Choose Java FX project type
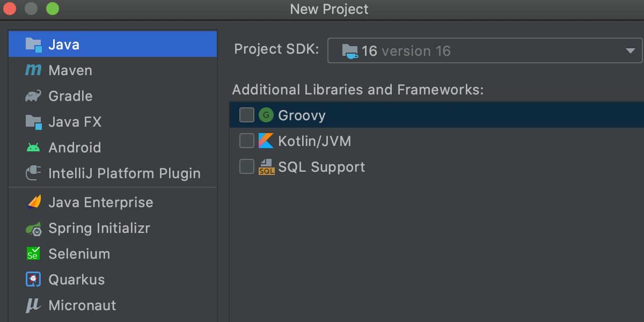This screenshot has width=644, height=322. tap(75, 122)
